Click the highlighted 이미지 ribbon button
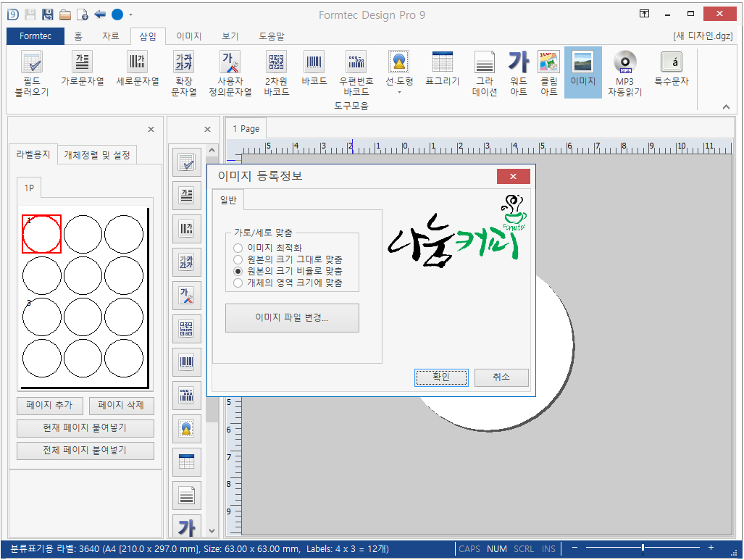 [x=583, y=72]
